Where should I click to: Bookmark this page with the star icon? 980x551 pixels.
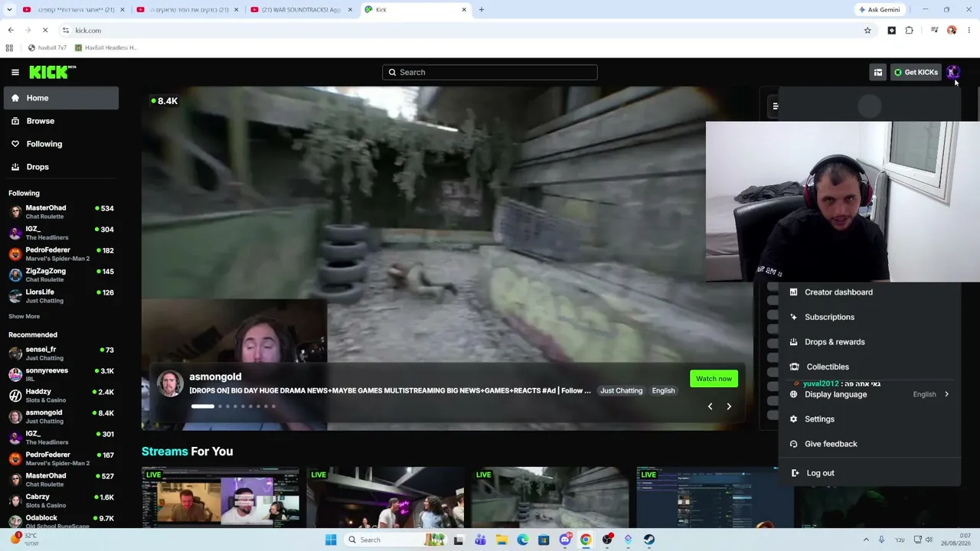867,31
